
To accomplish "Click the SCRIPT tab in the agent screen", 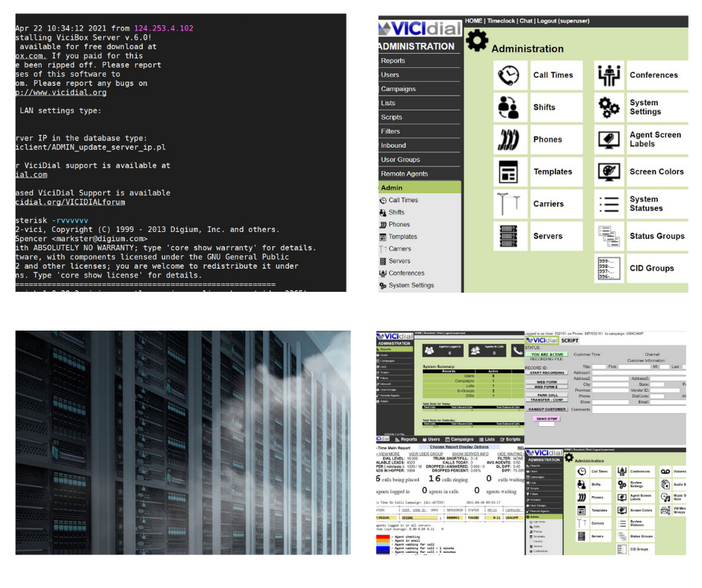I will [x=570, y=340].
